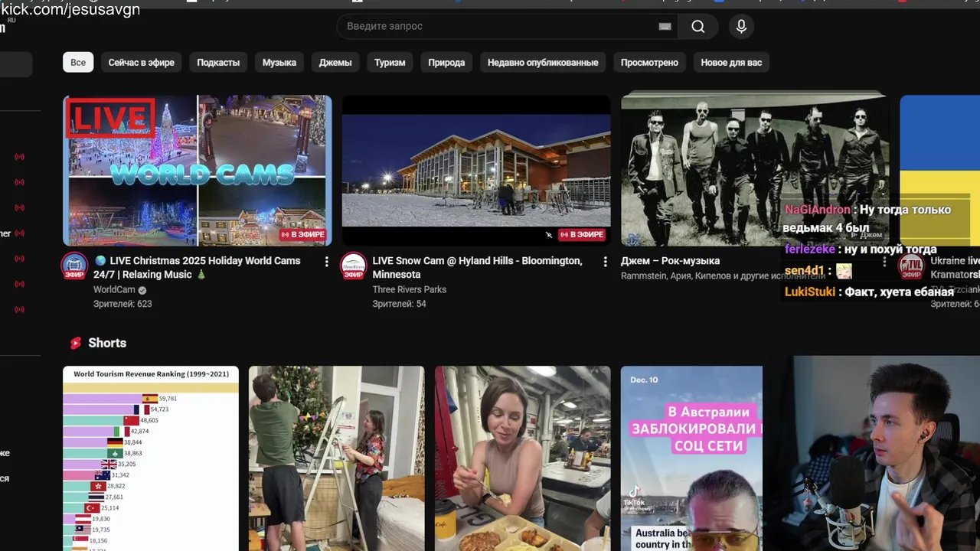
Task: Open the World Tourism Revenue Ranking short
Action: point(151,458)
